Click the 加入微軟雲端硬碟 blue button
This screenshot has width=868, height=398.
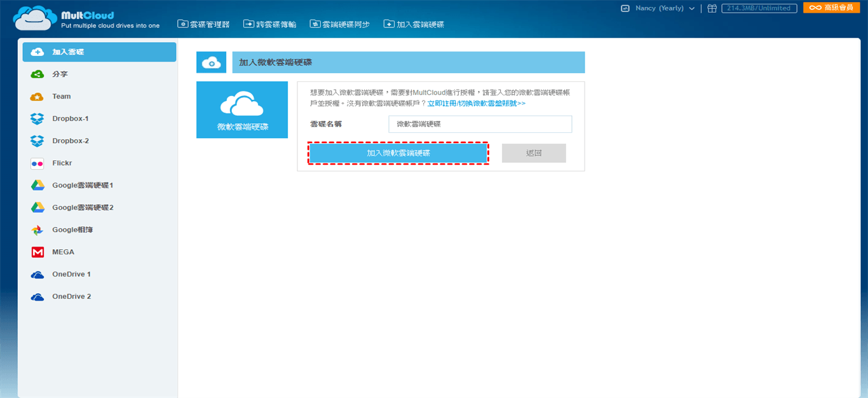click(398, 153)
